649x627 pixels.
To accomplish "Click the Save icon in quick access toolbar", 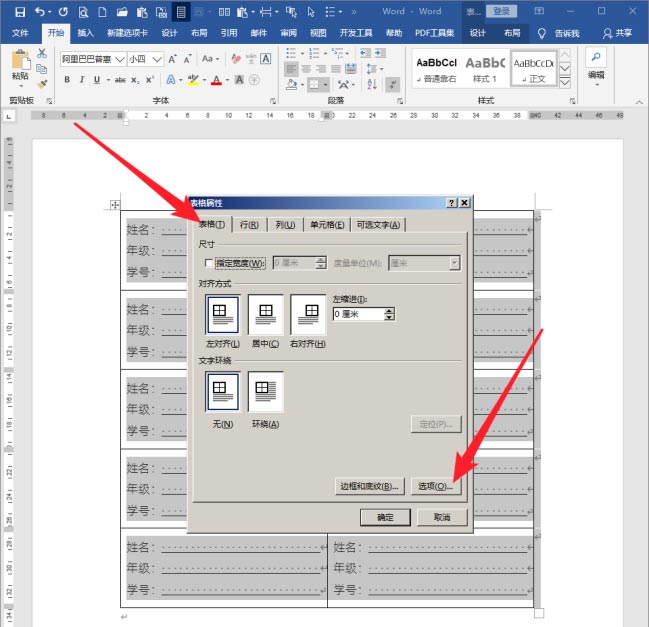I will coord(19,11).
